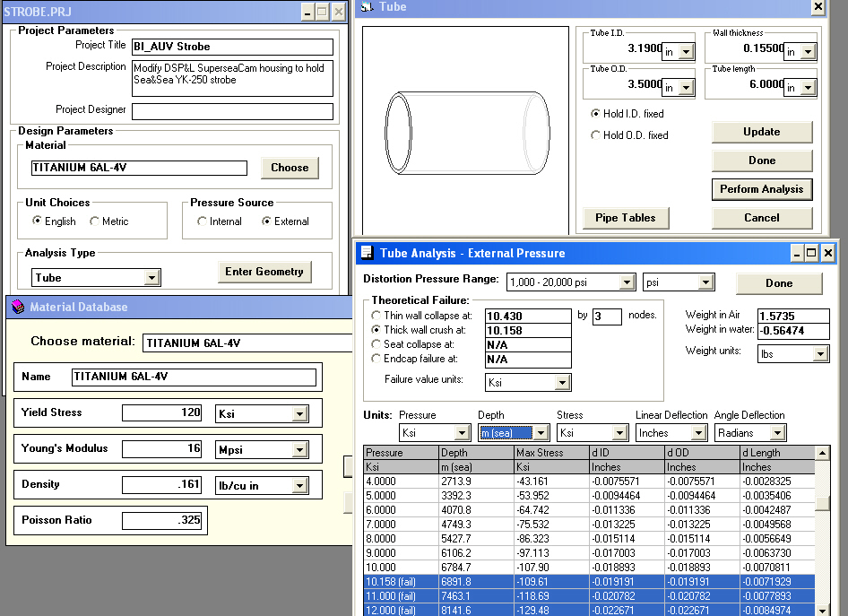848x616 pixels.
Task: Click the Poisson Ratio value field
Action: point(161,520)
